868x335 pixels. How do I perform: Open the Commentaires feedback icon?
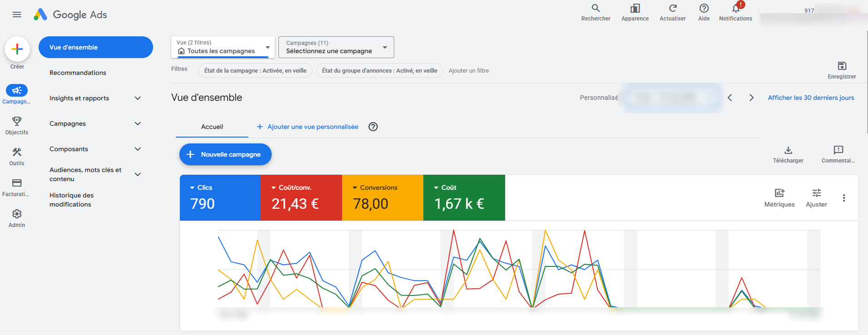pos(838,150)
